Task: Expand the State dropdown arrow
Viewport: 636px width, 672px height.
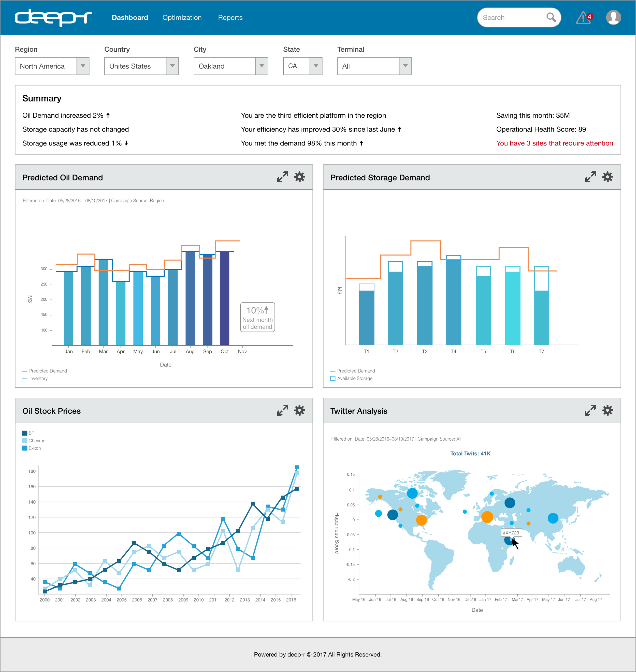Action: pos(316,66)
